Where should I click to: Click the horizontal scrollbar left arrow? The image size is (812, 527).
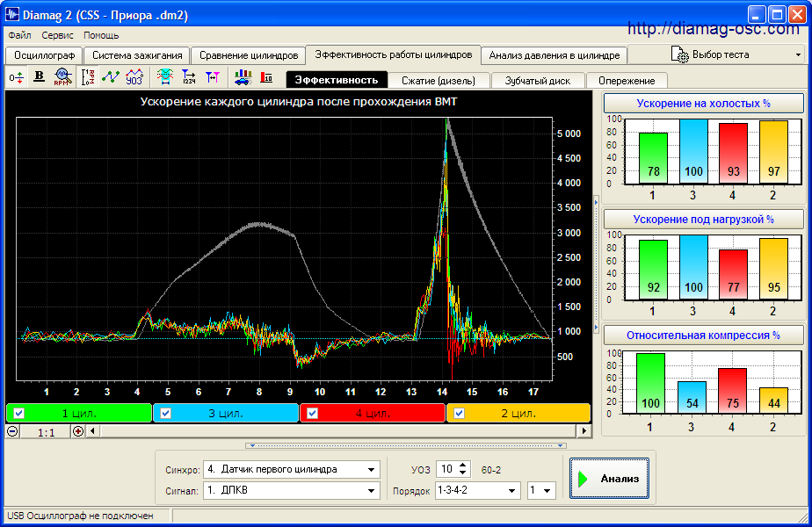click(x=92, y=430)
